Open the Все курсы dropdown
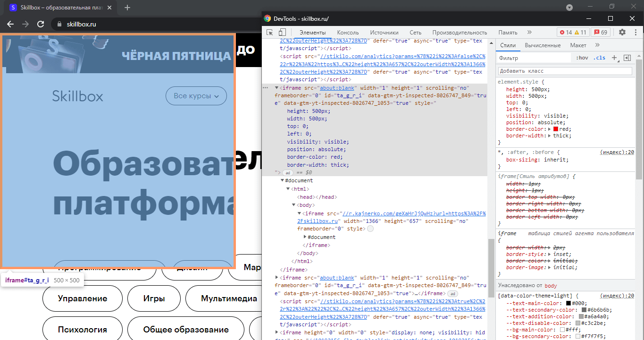The image size is (644, 340). (x=196, y=96)
